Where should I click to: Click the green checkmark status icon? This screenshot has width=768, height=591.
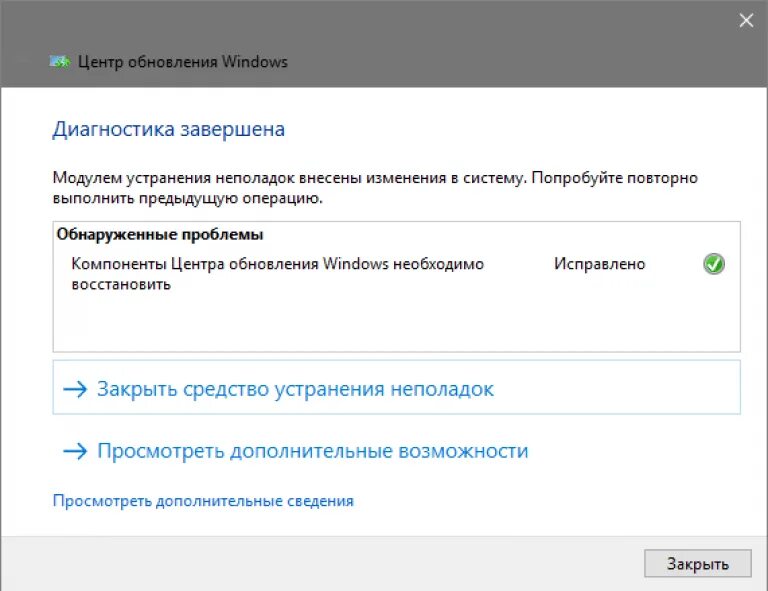tap(714, 264)
